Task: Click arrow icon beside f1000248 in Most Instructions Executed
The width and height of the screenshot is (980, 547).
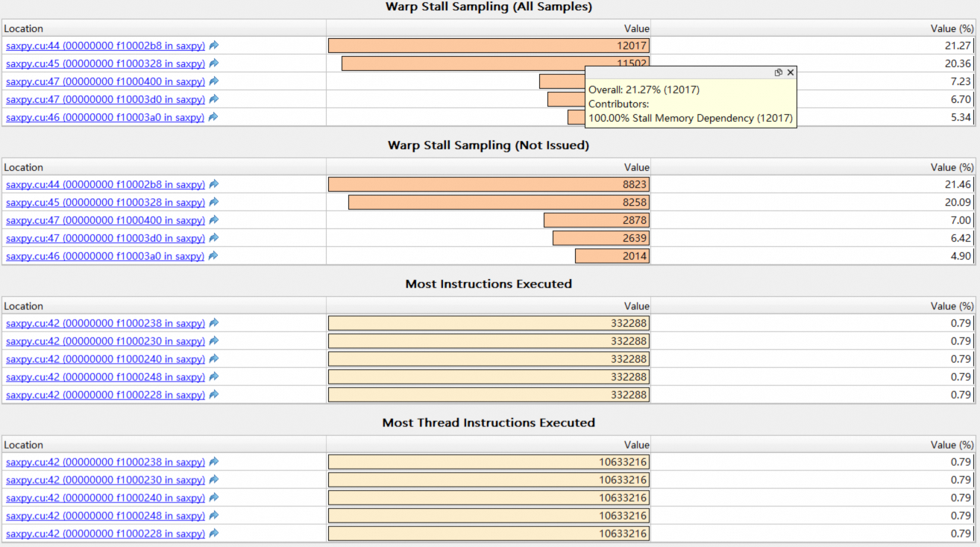Action: 214,377
